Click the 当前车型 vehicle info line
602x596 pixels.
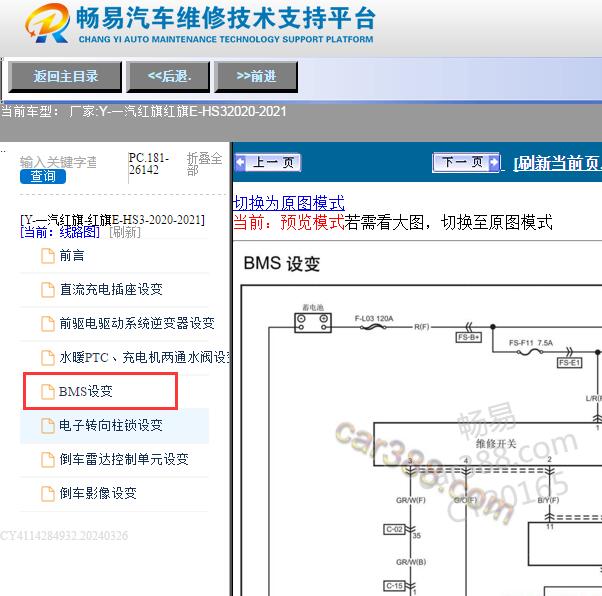click(144, 112)
